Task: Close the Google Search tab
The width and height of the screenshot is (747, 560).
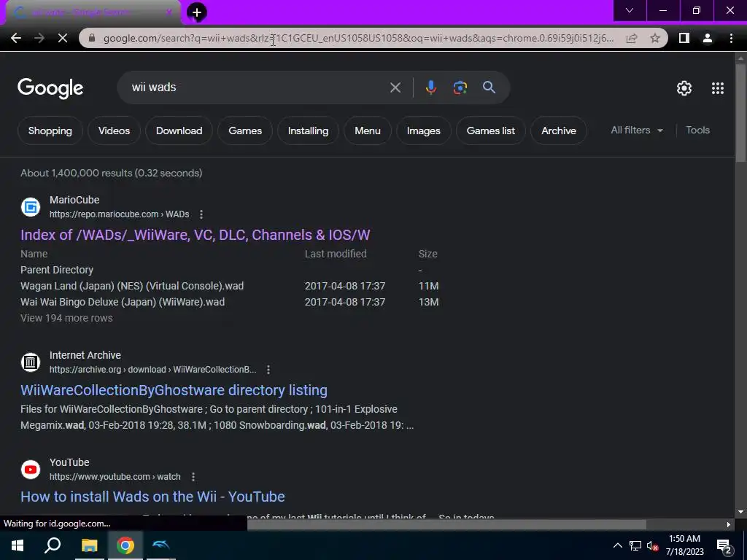Action: 169,12
